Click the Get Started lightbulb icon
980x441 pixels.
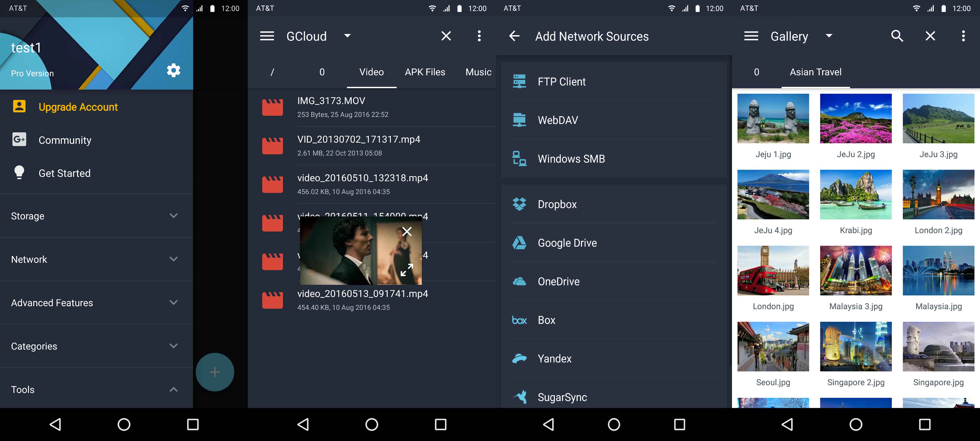pos(19,172)
